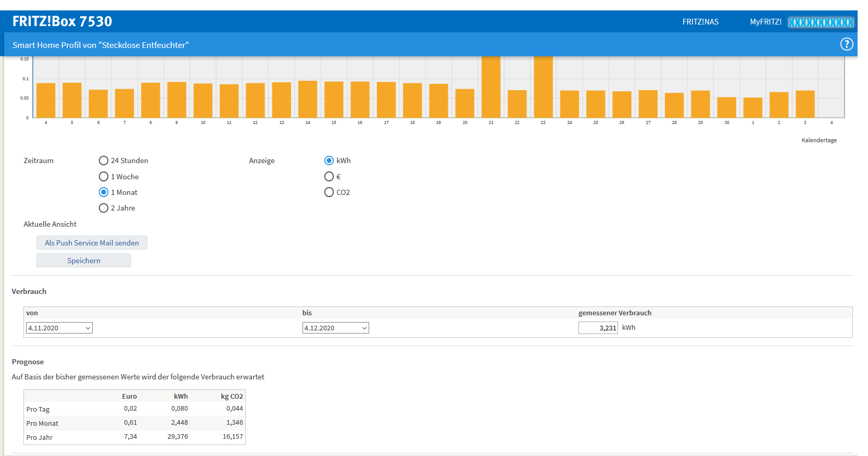Switch display to Euro (€)
The width and height of the screenshot is (868, 456).
pyautogui.click(x=329, y=177)
